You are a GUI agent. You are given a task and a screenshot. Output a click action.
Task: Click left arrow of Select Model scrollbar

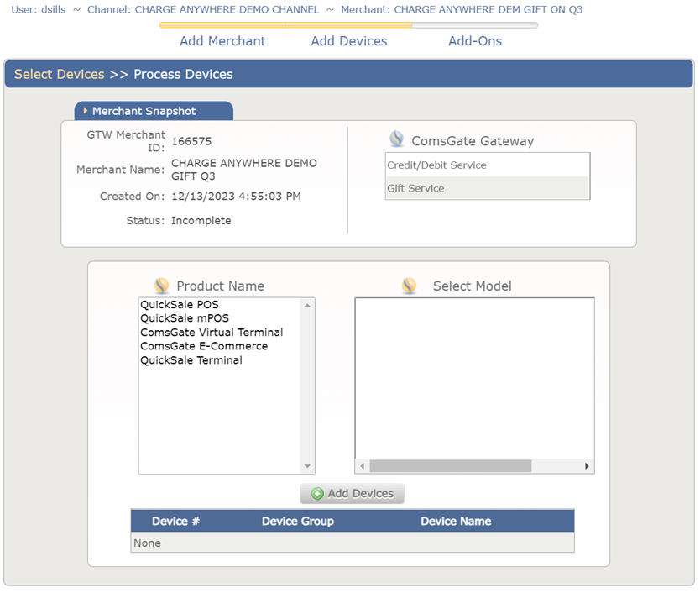[x=363, y=466]
